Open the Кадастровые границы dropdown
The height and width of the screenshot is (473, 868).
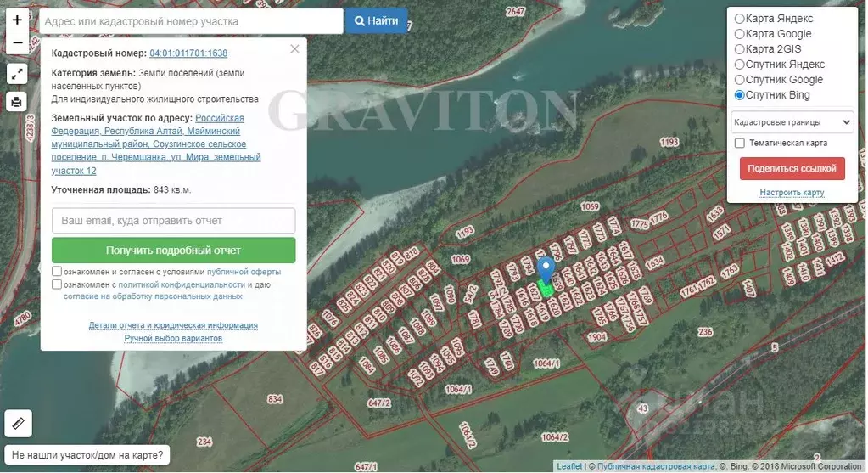point(792,122)
